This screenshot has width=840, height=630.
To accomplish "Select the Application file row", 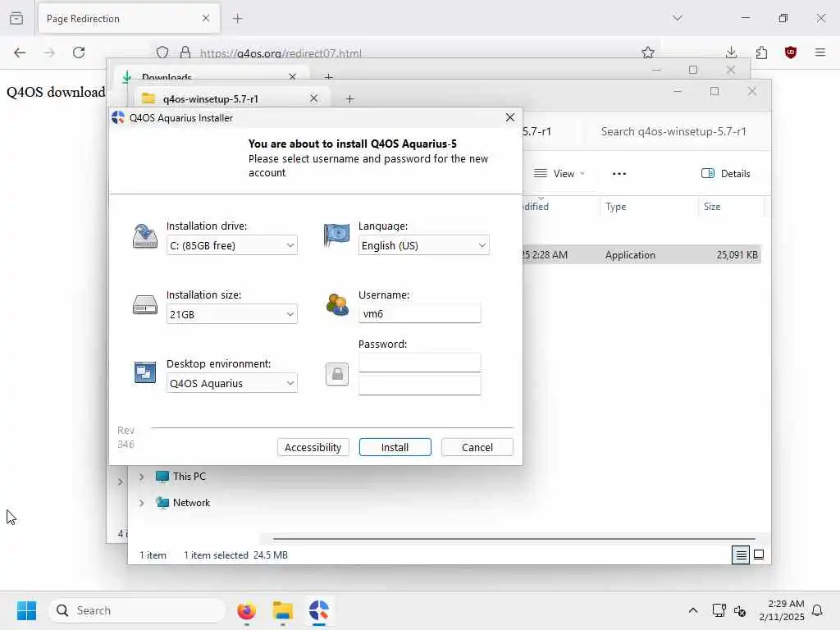I will click(640, 255).
